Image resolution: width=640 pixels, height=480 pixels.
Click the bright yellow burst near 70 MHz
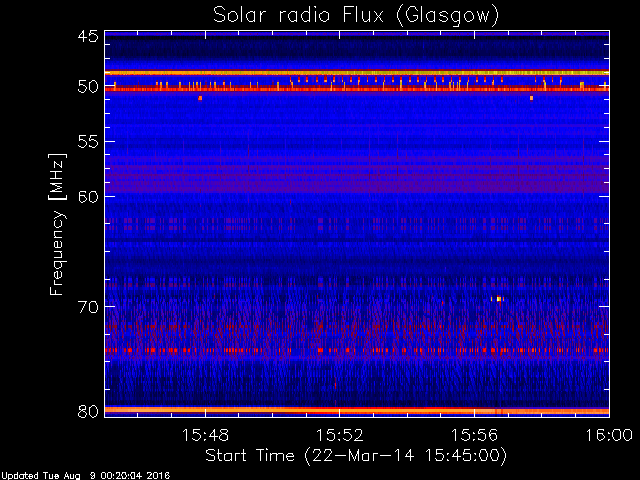click(498, 299)
